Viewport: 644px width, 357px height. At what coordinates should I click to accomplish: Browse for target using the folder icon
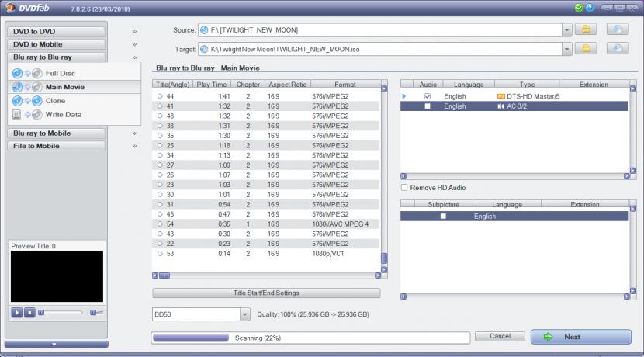tap(587, 48)
